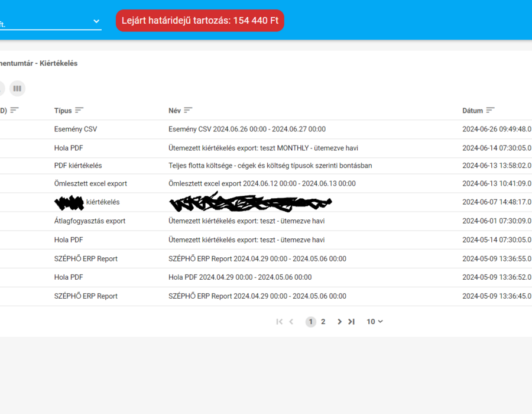Go to the previous page

click(x=291, y=322)
